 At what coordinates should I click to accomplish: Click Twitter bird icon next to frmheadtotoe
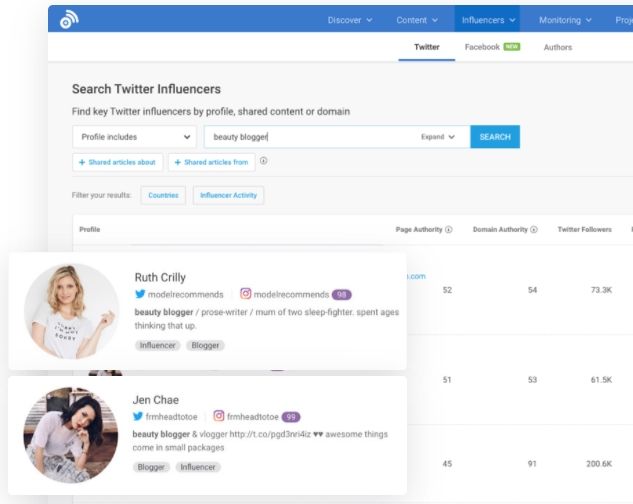tap(138, 416)
